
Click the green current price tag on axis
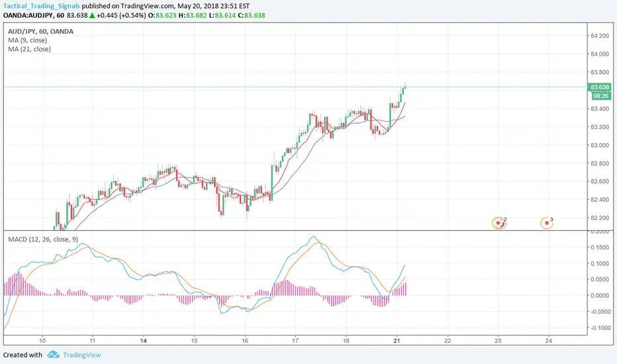pos(599,87)
